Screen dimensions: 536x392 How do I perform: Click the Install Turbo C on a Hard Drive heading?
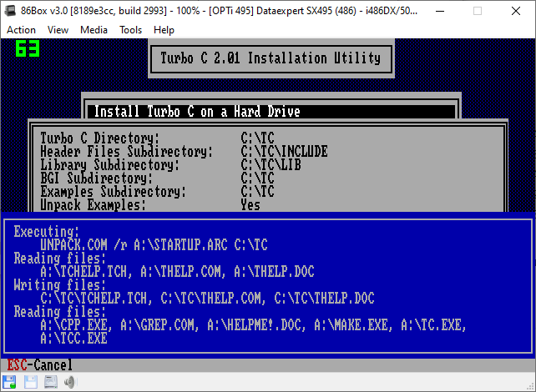click(x=196, y=111)
